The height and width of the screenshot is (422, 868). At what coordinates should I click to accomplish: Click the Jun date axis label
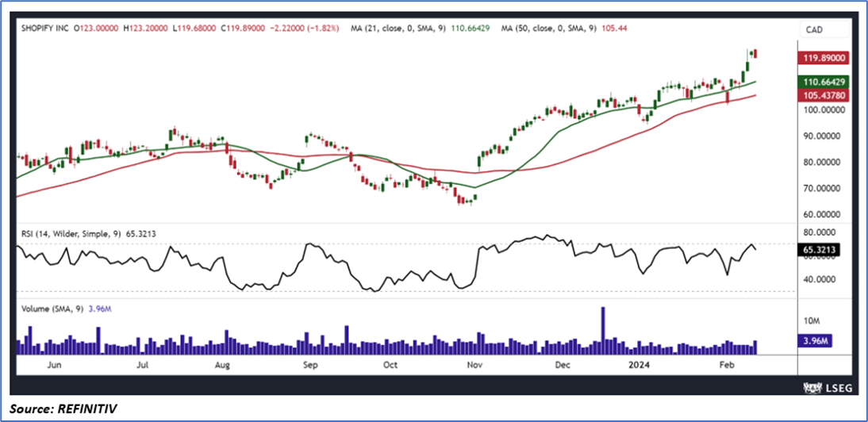tap(54, 365)
